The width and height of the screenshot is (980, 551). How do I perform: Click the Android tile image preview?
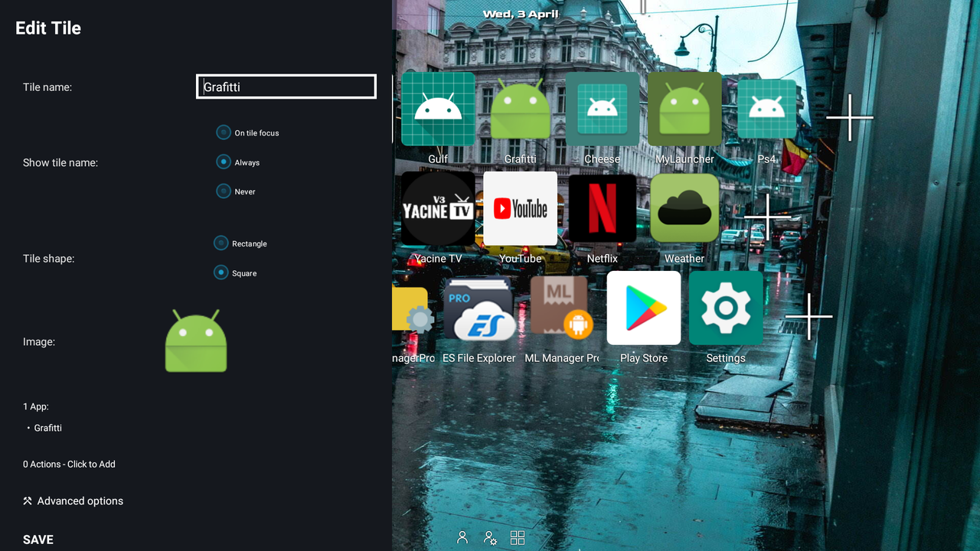click(x=196, y=341)
